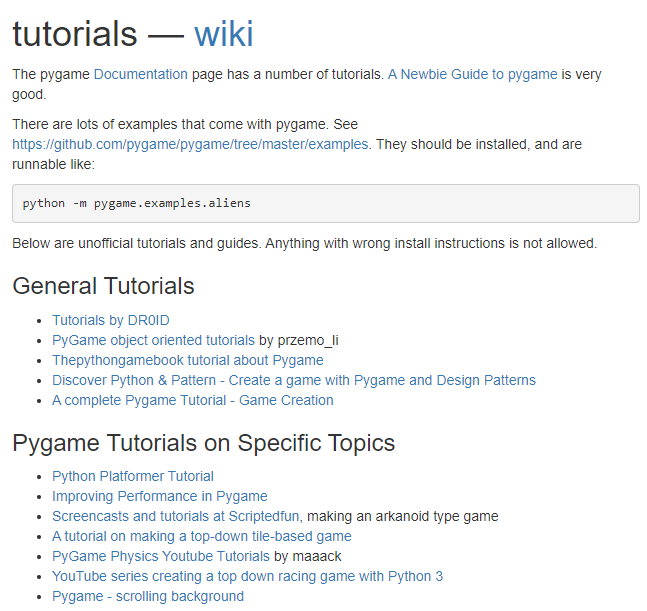Click the python -m pygame.examples.aliens code block
647x611 pixels.
pos(326,203)
